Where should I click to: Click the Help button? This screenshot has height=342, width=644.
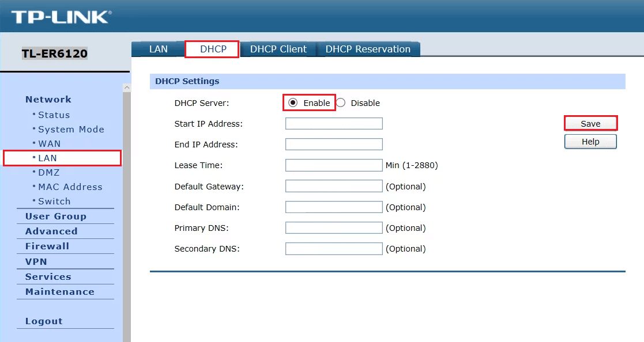[590, 142]
